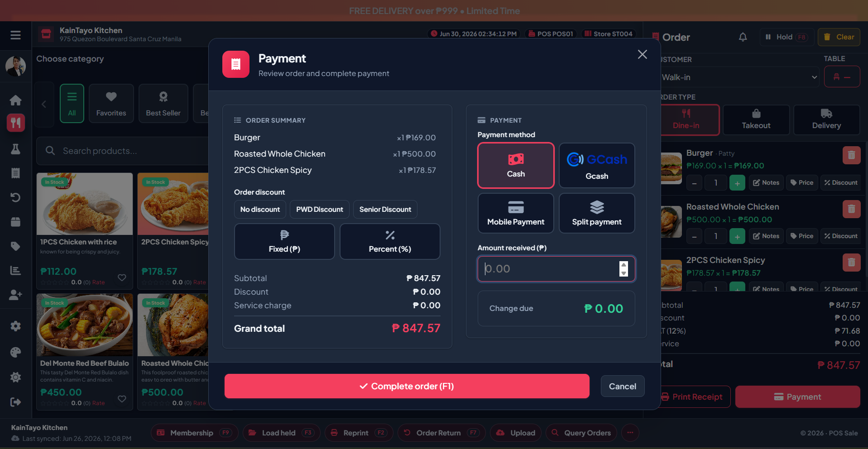Apply Senior Discount
The width and height of the screenshot is (868, 449).
pyautogui.click(x=385, y=210)
